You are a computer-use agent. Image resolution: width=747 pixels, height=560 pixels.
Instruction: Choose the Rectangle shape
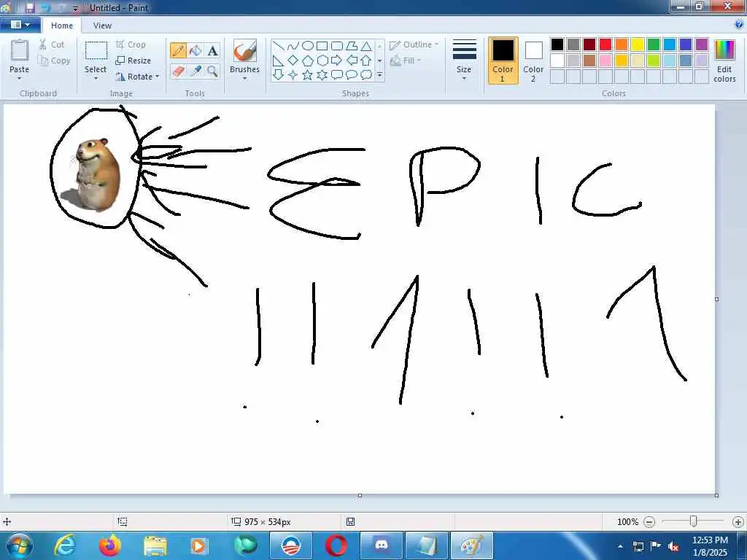[x=322, y=46]
